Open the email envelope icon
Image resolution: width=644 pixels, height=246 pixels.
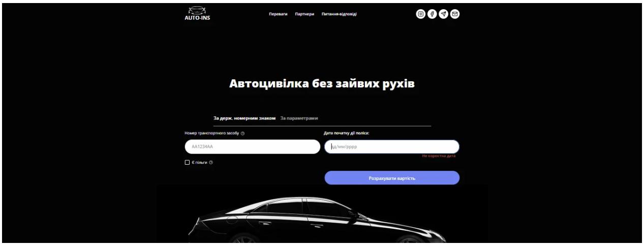pos(455,14)
